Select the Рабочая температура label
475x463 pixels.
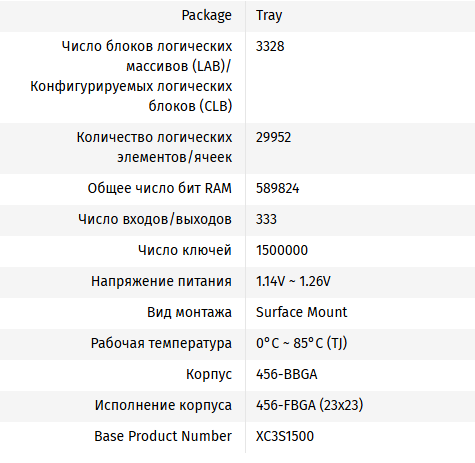(x=161, y=343)
